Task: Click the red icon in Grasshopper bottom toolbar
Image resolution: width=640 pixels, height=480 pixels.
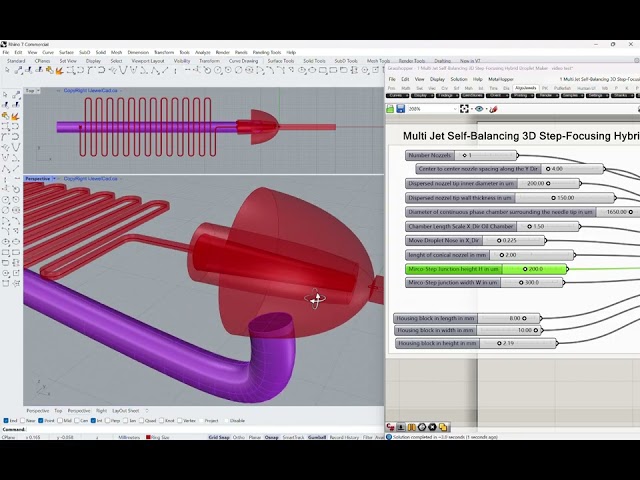Action: click(x=390, y=427)
